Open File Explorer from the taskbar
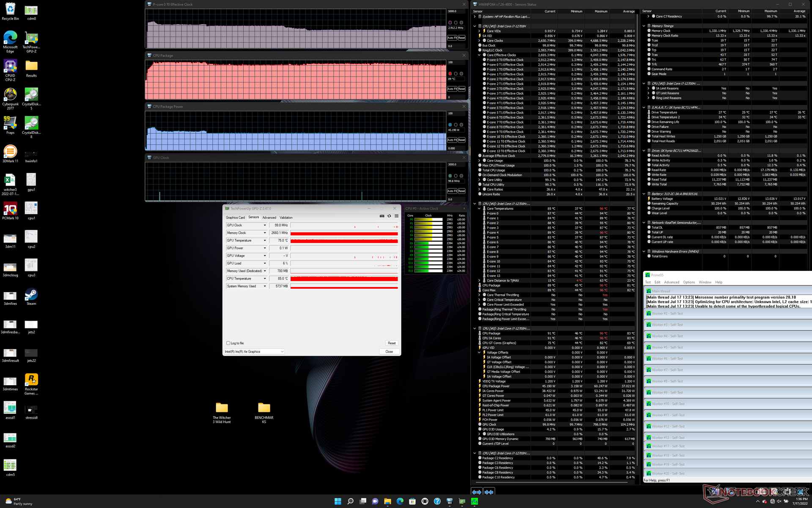The width and height of the screenshot is (812, 508). click(x=387, y=501)
